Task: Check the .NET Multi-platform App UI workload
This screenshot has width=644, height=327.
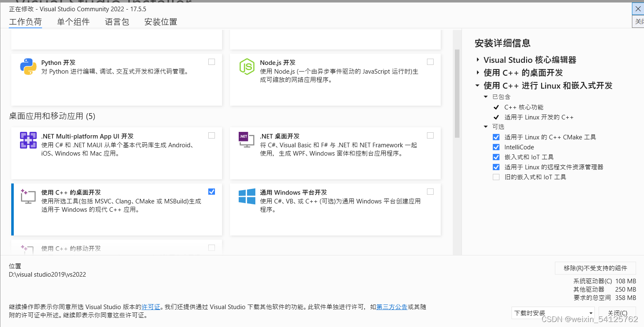Action: click(212, 136)
